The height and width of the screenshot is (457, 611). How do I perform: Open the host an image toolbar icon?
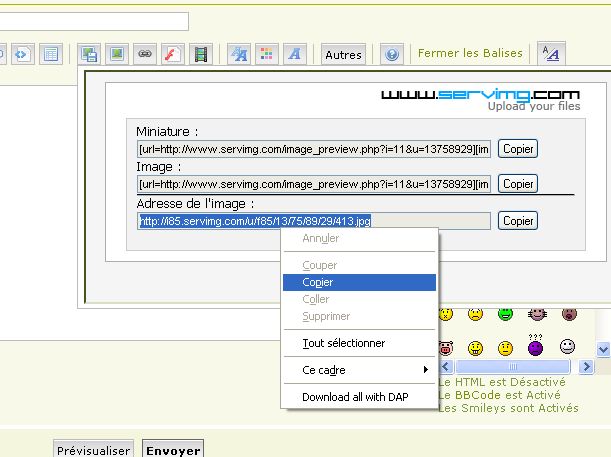click(89, 54)
